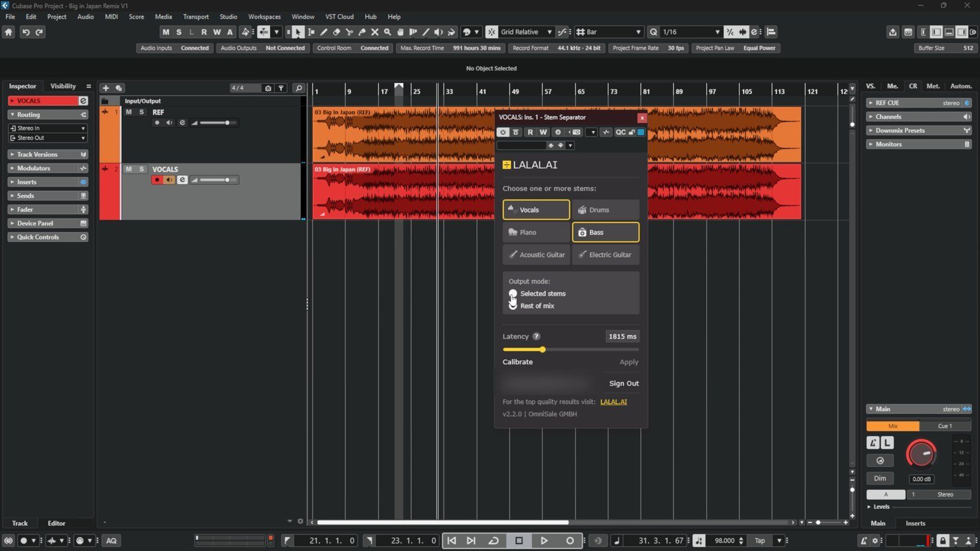Select the Mute (X) tool
This screenshot has height=551, width=980.
coord(375,32)
